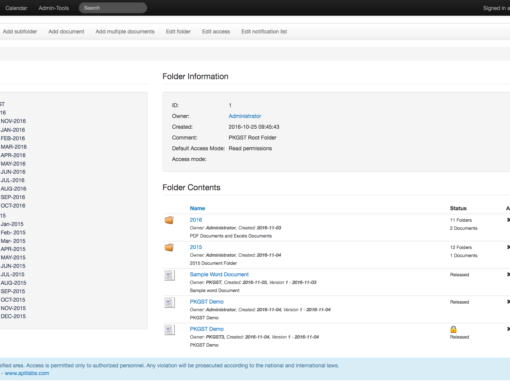
Task: Sort by the Name column header
Action: (197, 208)
